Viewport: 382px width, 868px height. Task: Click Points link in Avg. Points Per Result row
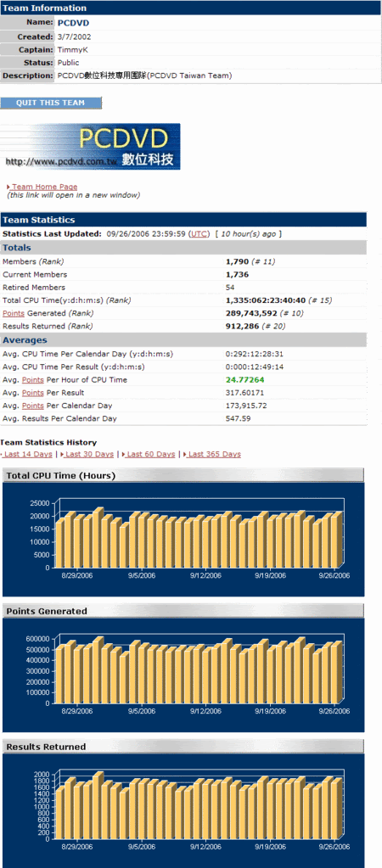tap(32, 393)
